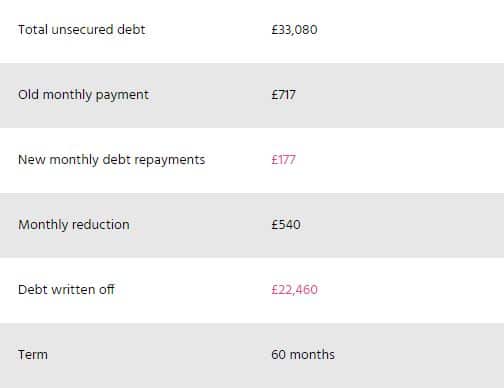Select the £33,080 value

coord(294,30)
